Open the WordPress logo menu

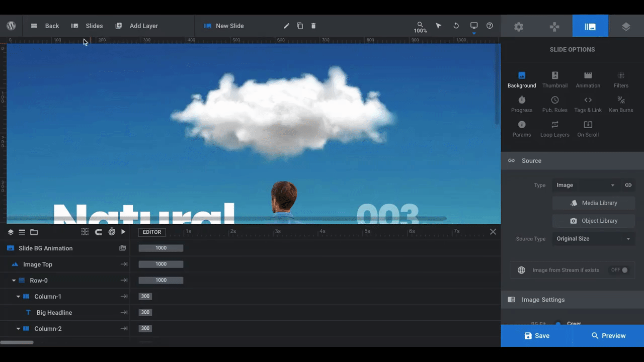(x=11, y=26)
